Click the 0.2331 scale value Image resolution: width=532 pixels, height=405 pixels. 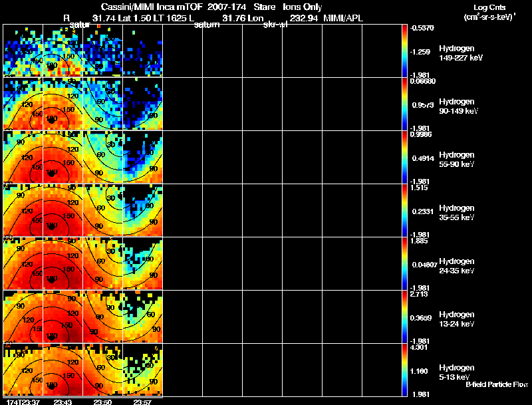(x=423, y=211)
